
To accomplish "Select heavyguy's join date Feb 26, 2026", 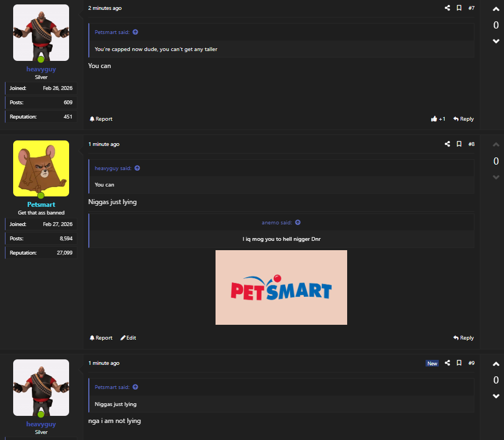I will [58, 88].
